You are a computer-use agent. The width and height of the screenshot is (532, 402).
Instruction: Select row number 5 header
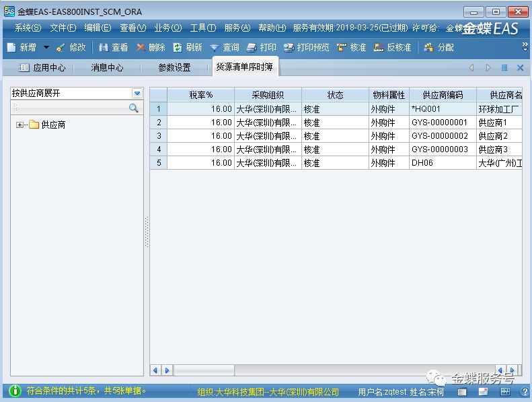point(159,163)
